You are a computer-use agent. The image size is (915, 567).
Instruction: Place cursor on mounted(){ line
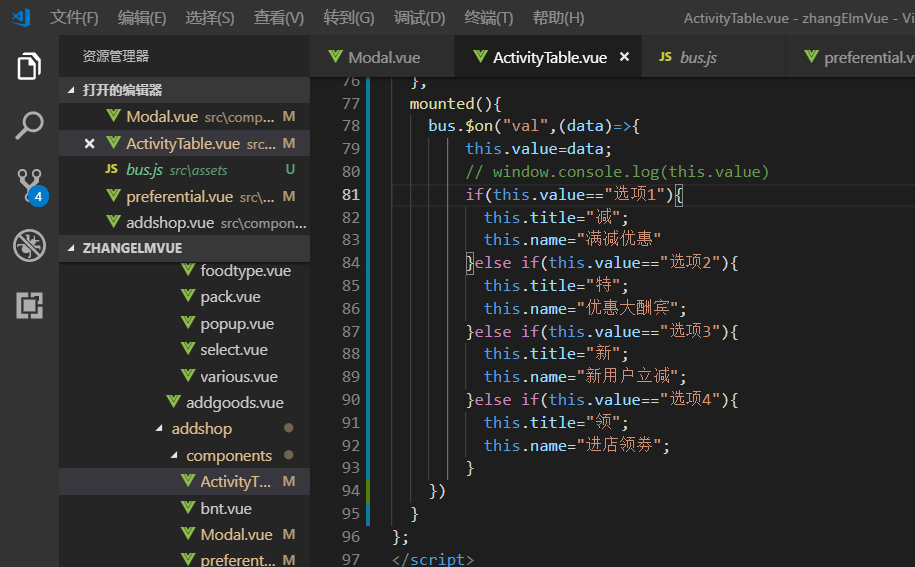455,104
